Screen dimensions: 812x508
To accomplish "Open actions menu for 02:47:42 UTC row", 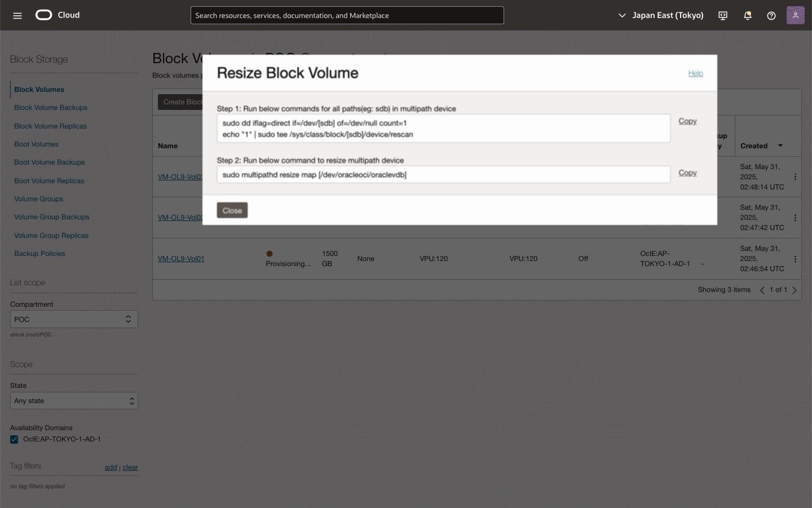I will (x=795, y=218).
